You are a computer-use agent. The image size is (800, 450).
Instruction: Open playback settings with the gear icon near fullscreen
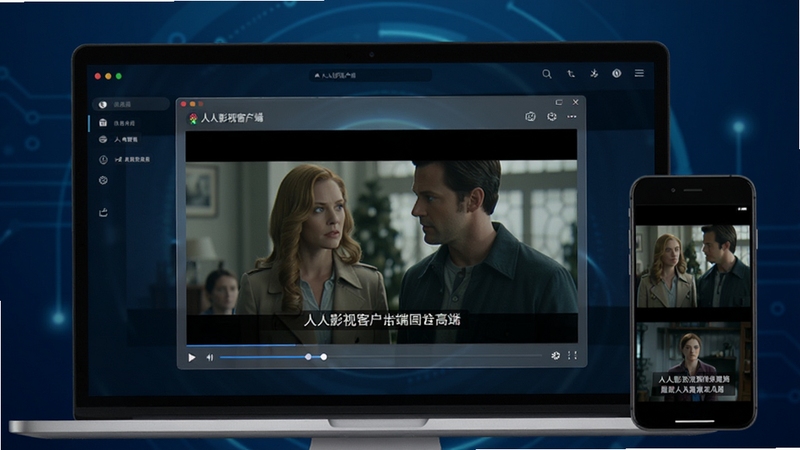pyautogui.click(x=555, y=356)
